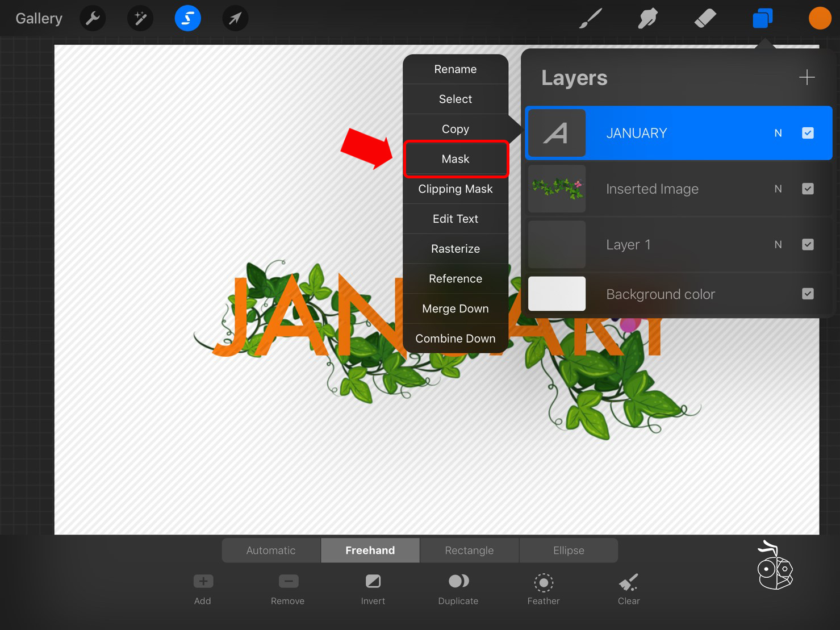Choose Mask from the layer menu
This screenshot has height=630, width=840.
click(x=455, y=159)
